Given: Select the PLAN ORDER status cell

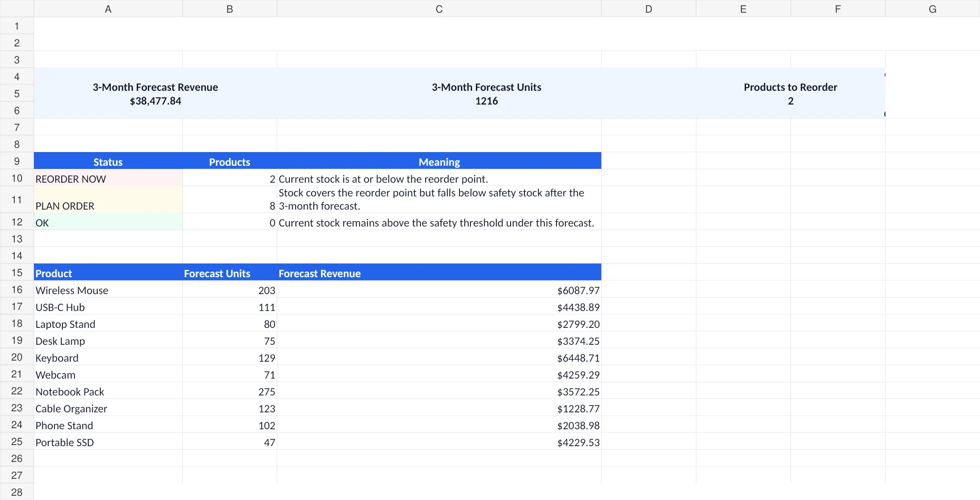Looking at the screenshot, I should click(108, 200).
